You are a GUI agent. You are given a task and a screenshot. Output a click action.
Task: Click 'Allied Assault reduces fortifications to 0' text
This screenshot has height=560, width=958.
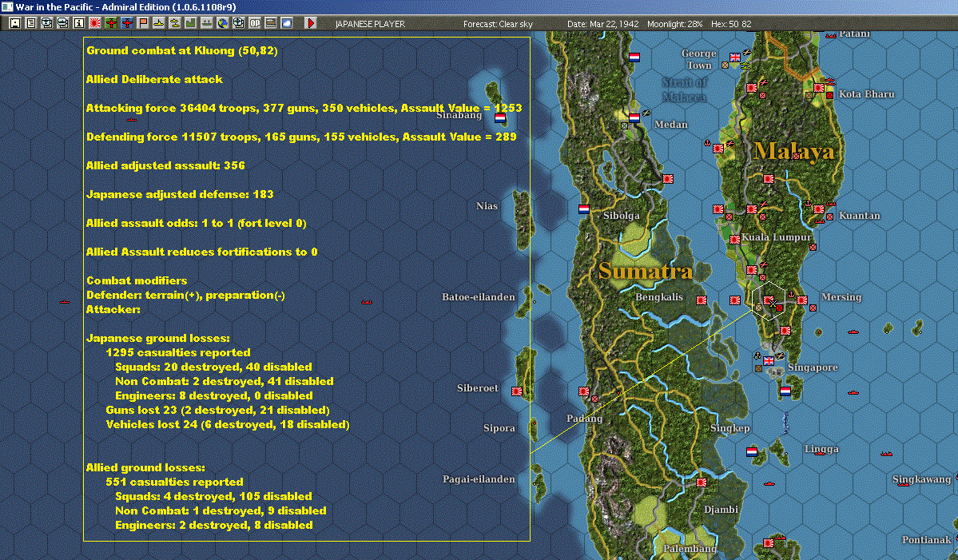coord(201,252)
